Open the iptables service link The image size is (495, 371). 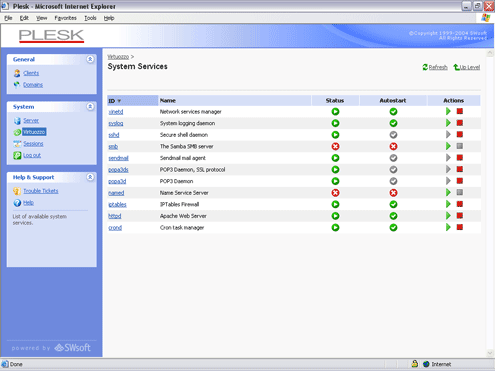click(117, 204)
